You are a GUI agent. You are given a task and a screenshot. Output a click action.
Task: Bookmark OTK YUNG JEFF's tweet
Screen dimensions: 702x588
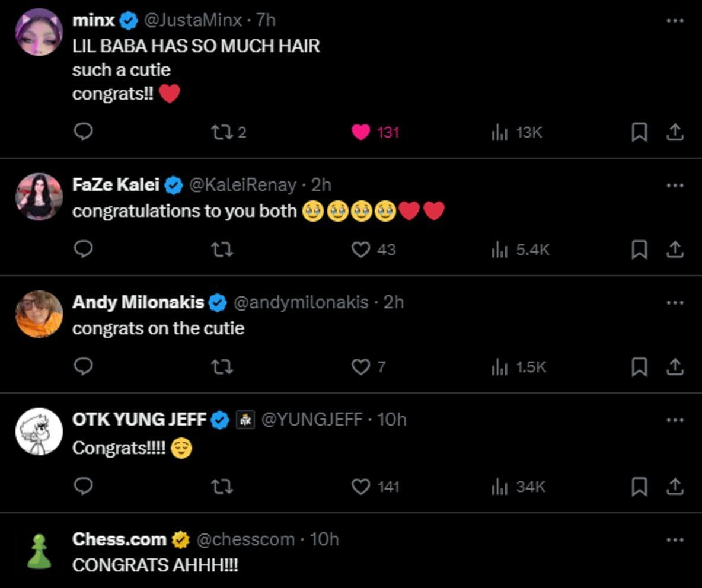coord(639,487)
